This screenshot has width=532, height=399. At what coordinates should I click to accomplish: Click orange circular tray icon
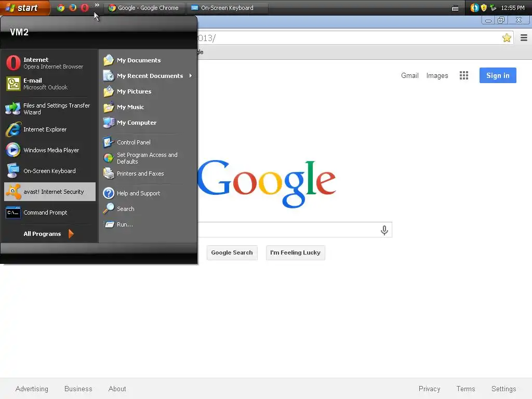click(475, 7)
